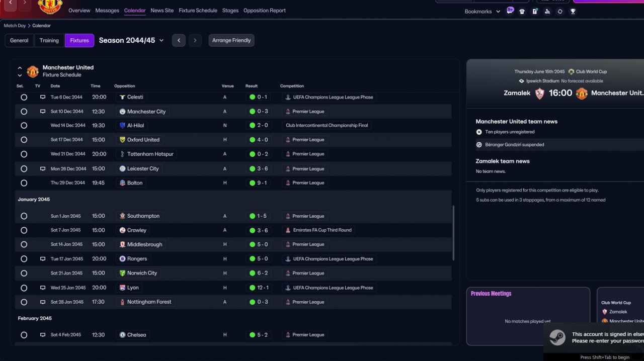Open the Opposition Report tab

pyautogui.click(x=265, y=11)
